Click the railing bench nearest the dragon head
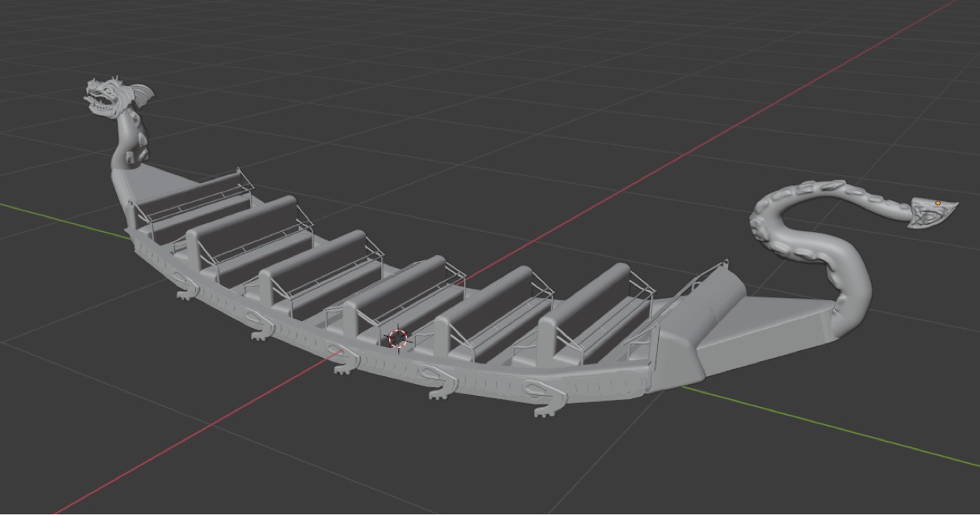The width and height of the screenshot is (980, 515). tap(193, 197)
